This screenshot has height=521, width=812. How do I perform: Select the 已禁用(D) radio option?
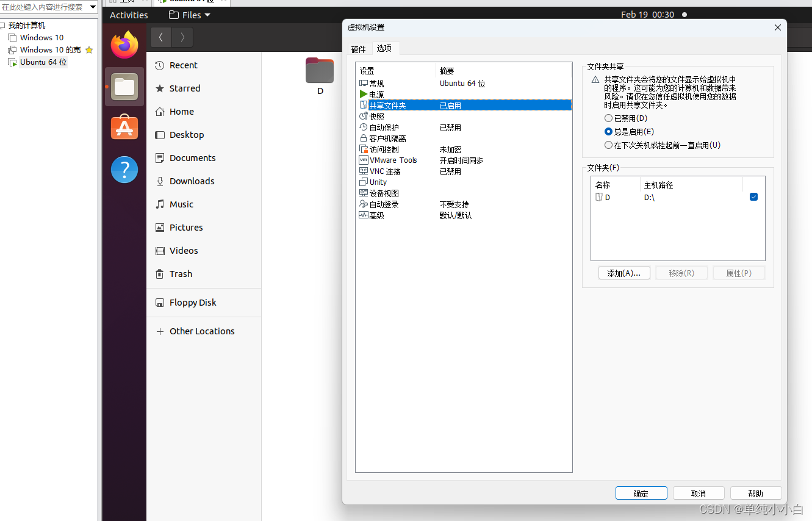(626, 118)
